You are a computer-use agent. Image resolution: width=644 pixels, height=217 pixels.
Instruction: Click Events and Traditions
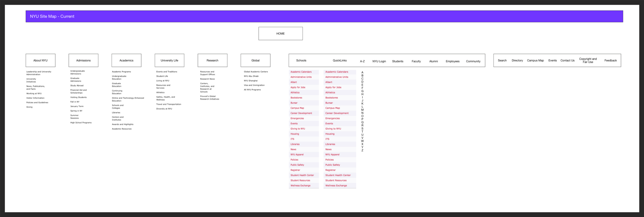pyautogui.click(x=167, y=72)
